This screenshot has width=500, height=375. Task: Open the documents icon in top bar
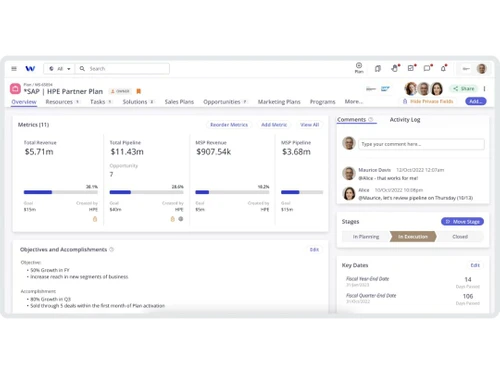pos(377,69)
